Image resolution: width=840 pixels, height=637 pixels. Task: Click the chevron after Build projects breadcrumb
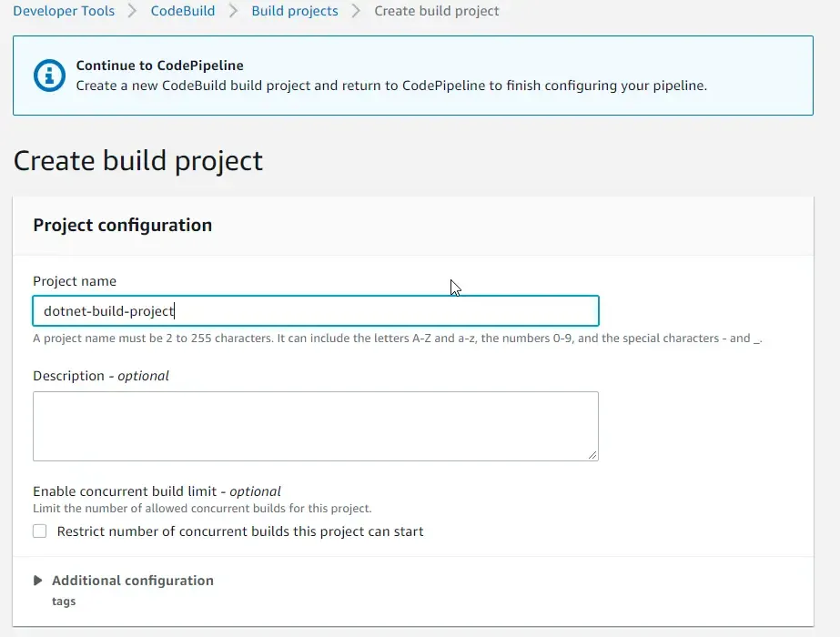[x=356, y=11]
